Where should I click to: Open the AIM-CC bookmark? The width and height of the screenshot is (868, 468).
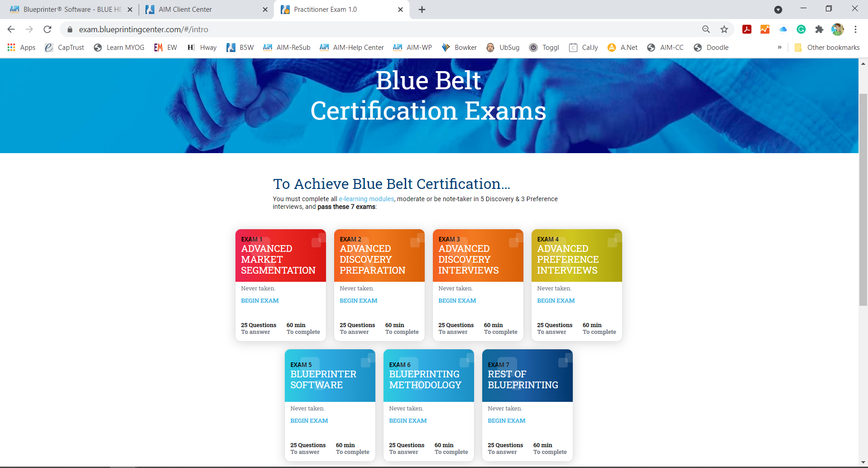pos(665,48)
